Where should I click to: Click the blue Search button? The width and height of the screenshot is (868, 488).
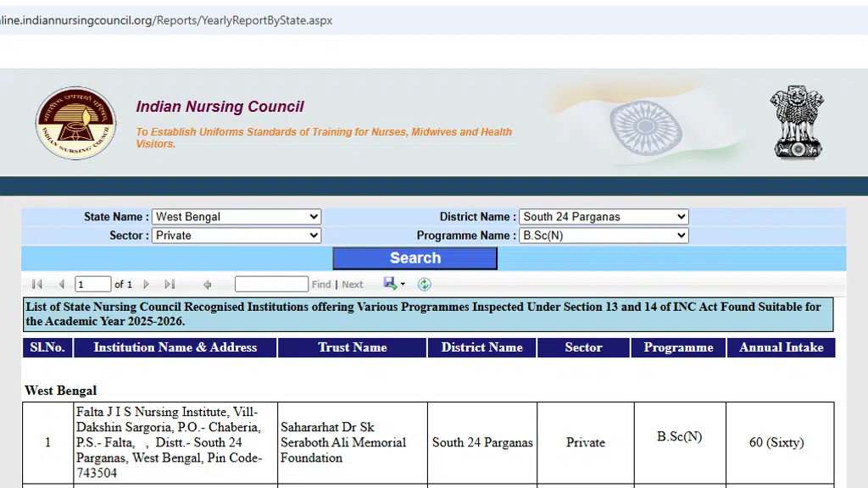click(415, 258)
